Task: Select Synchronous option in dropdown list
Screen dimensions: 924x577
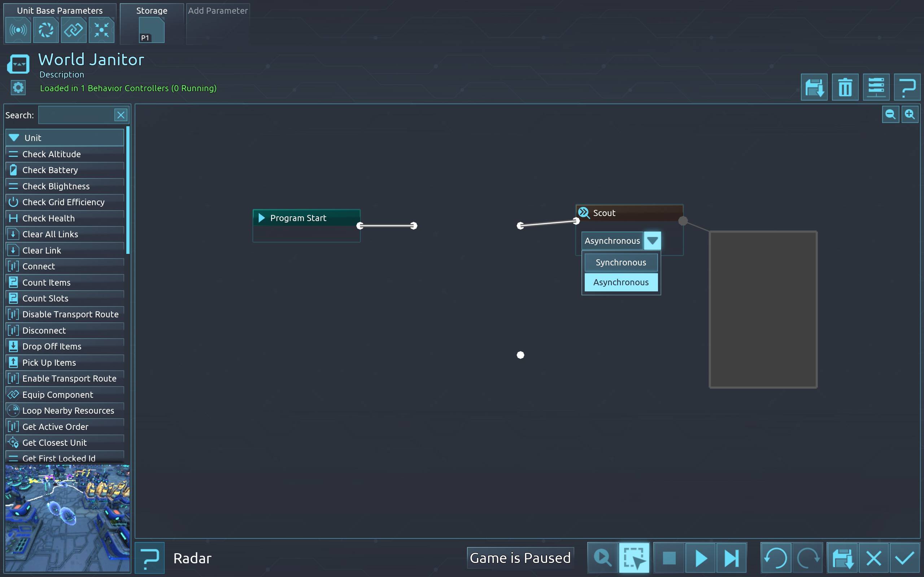Action: tap(621, 263)
